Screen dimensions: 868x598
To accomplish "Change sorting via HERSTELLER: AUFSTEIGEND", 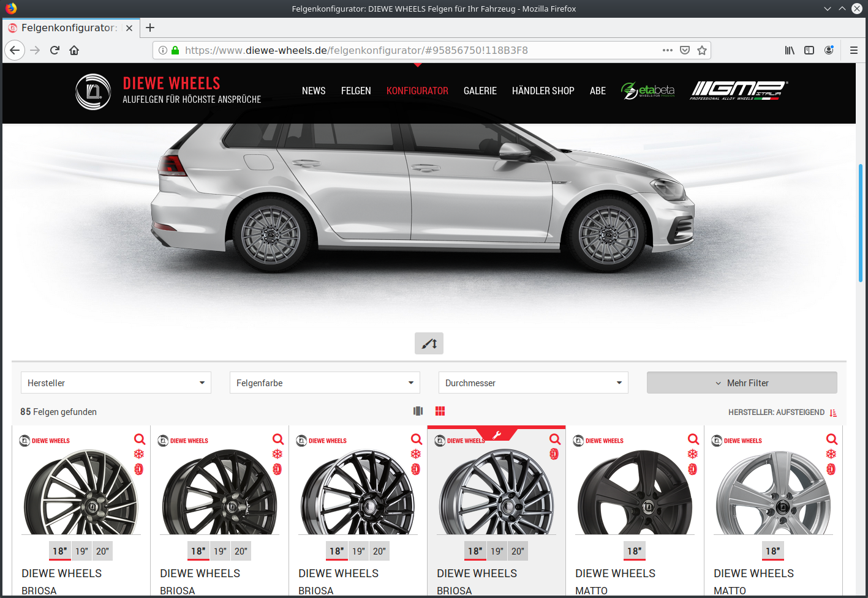I will tap(776, 413).
